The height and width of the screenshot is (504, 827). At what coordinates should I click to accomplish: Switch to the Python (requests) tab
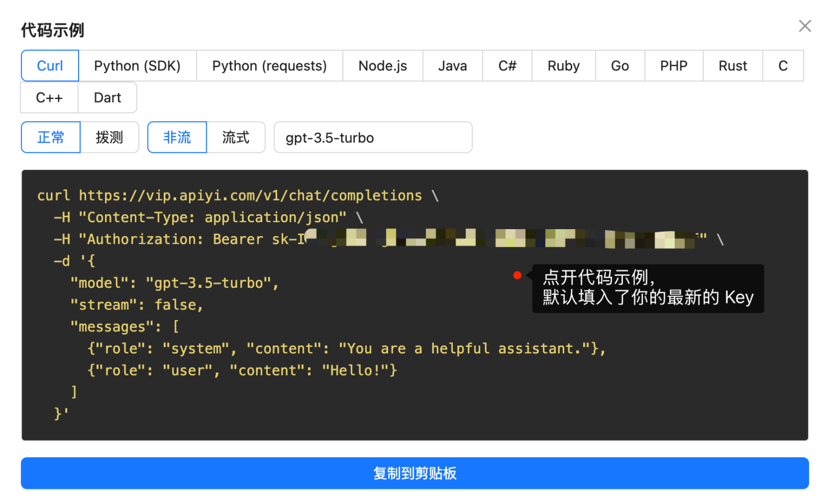(x=269, y=66)
